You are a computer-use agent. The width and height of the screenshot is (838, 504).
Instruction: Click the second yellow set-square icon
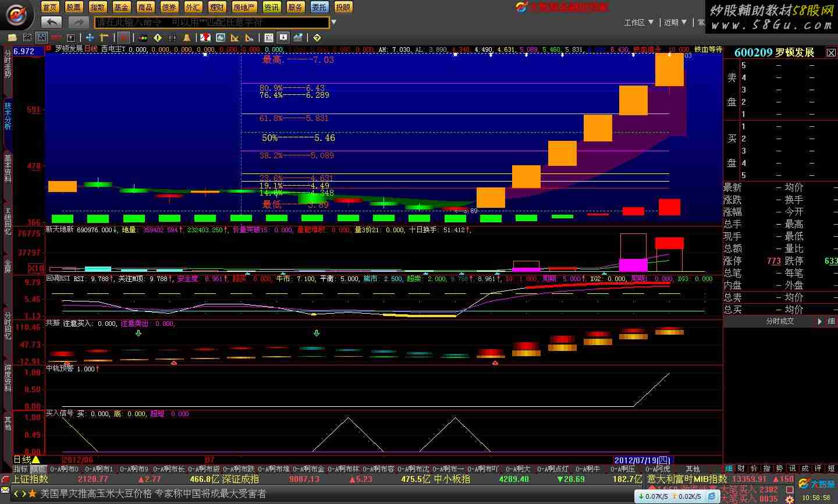pyautogui.click(x=249, y=37)
